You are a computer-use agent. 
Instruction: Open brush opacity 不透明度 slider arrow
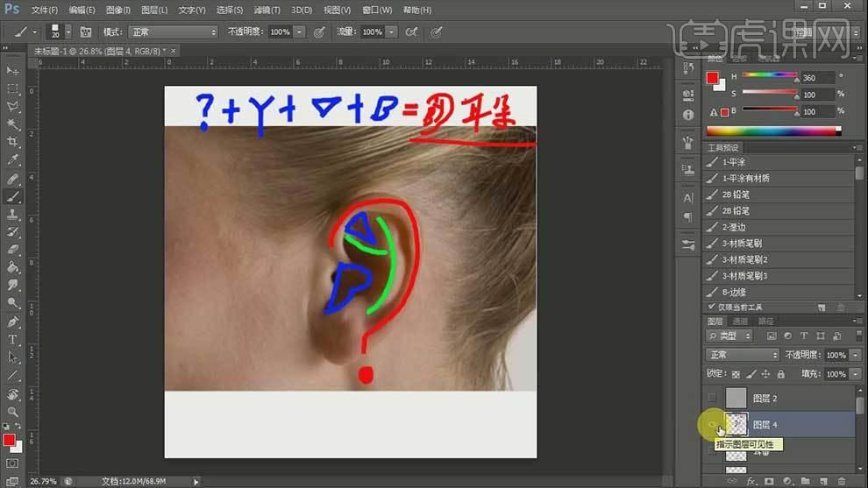tap(299, 32)
